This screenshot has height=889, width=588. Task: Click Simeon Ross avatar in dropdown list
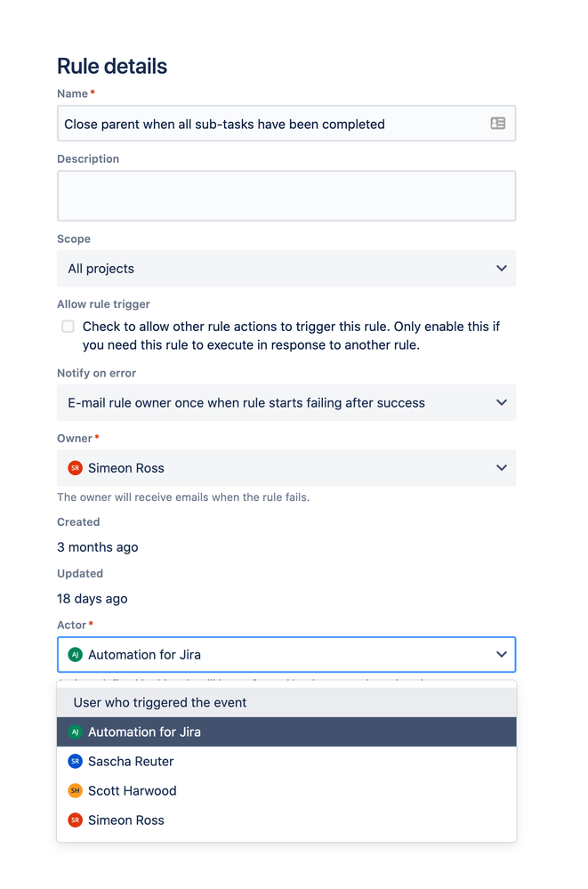coord(75,820)
